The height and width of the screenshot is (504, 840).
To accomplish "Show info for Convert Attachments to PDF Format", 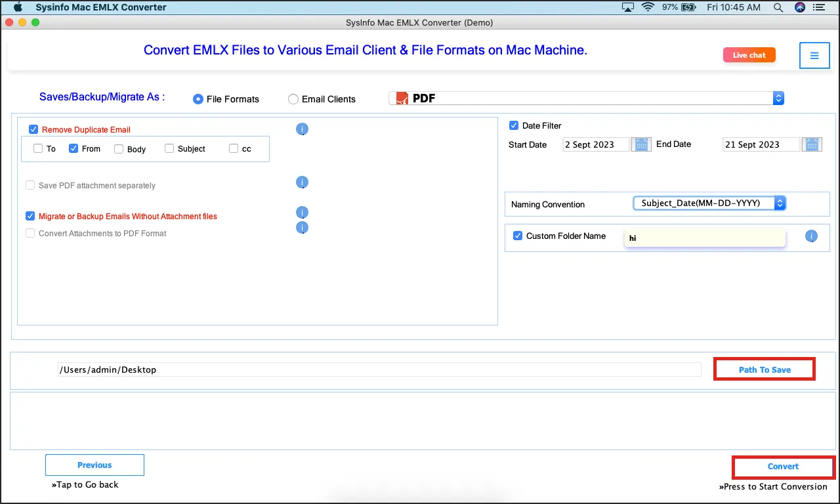I will click(x=302, y=228).
